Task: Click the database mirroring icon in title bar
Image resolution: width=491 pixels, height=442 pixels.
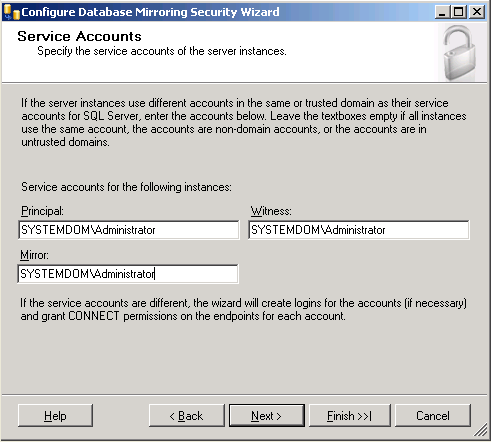Action: click(x=11, y=12)
